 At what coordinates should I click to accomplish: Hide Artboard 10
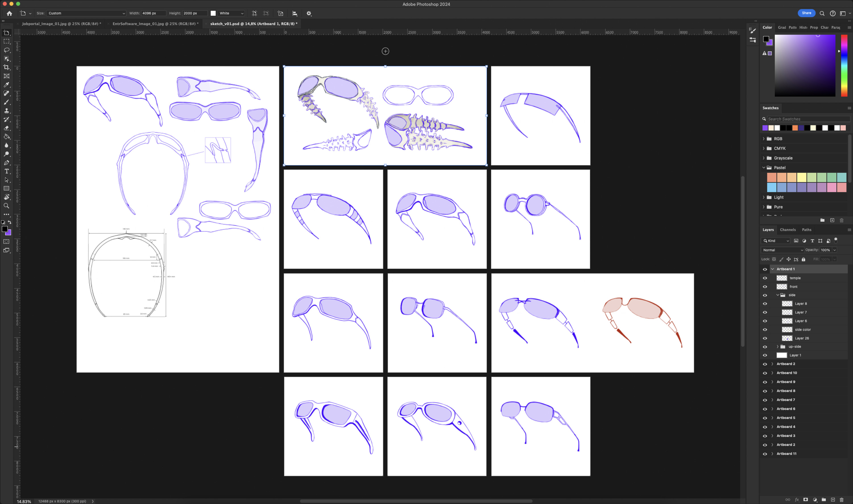pos(765,373)
